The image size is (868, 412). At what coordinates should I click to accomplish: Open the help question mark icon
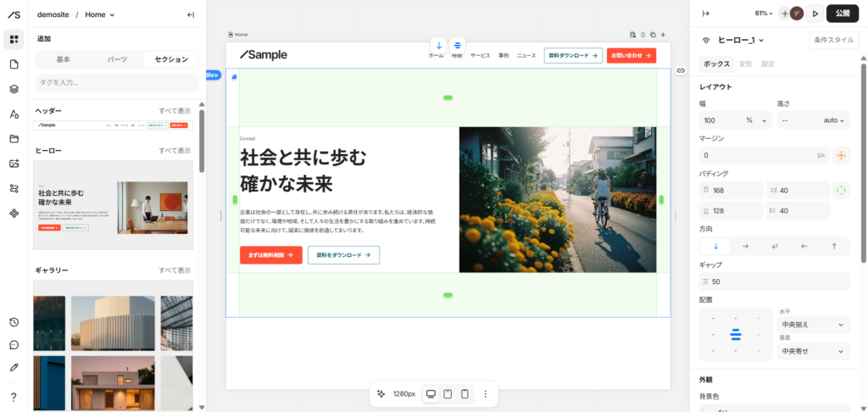[x=14, y=397]
